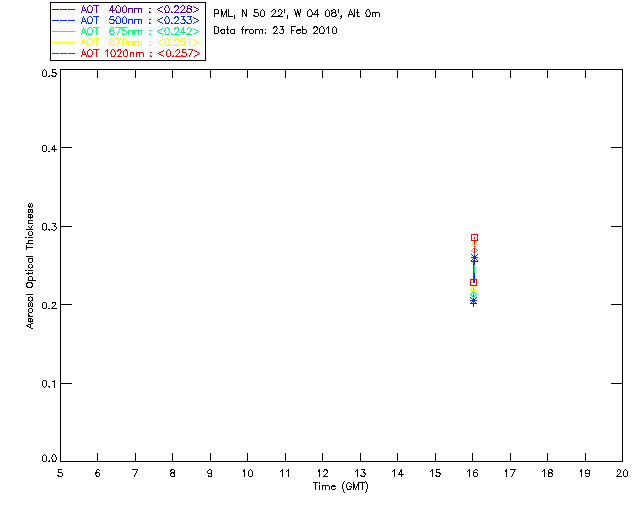
Task: Click the x-axis tick label 6
Action: [x=98, y=474]
